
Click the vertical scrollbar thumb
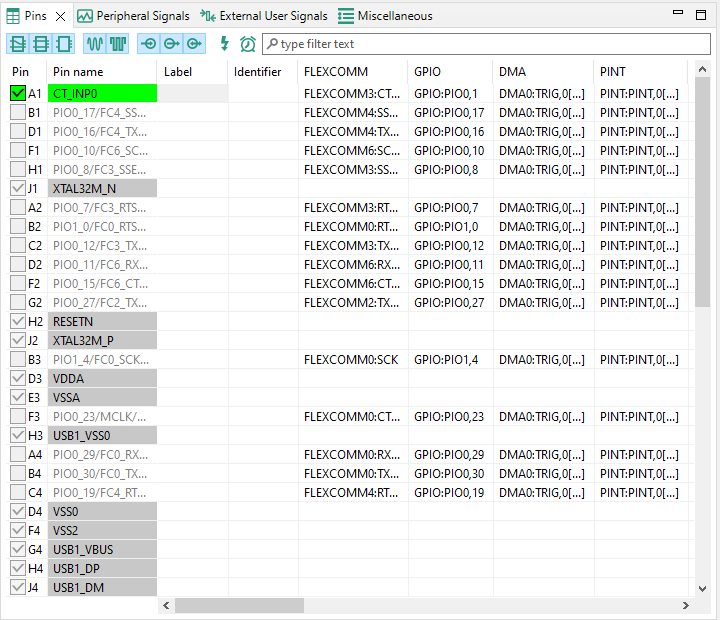[x=702, y=192]
